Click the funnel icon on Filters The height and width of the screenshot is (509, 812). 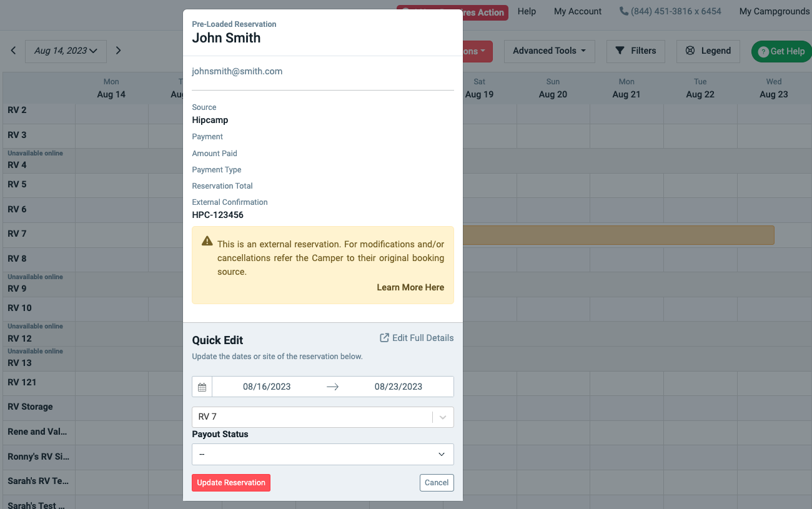[620, 51]
